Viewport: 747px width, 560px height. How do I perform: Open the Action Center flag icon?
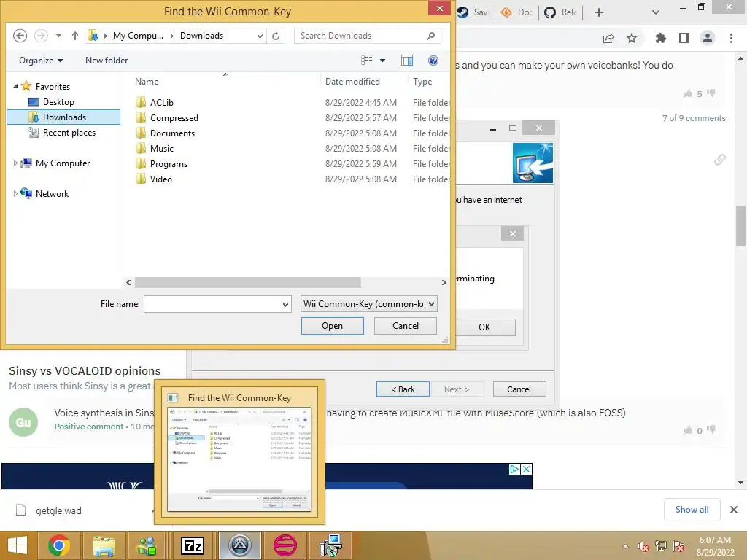[678, 546]
